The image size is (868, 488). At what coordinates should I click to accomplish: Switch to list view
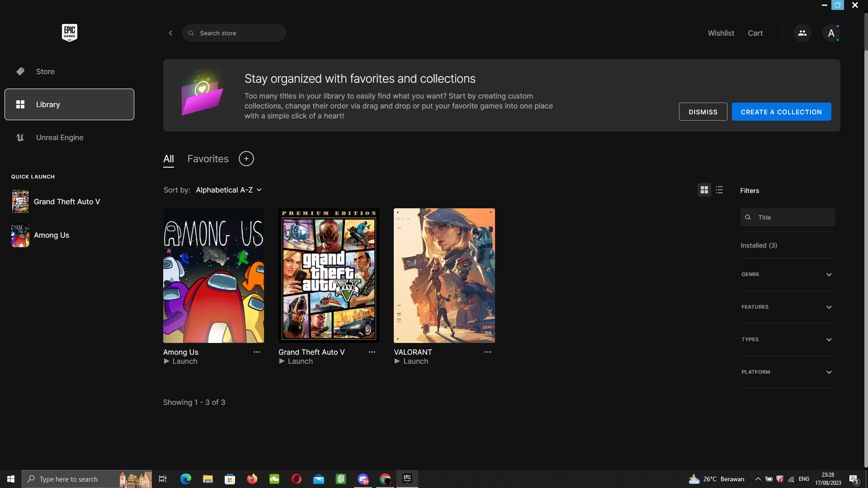[719, 190]
